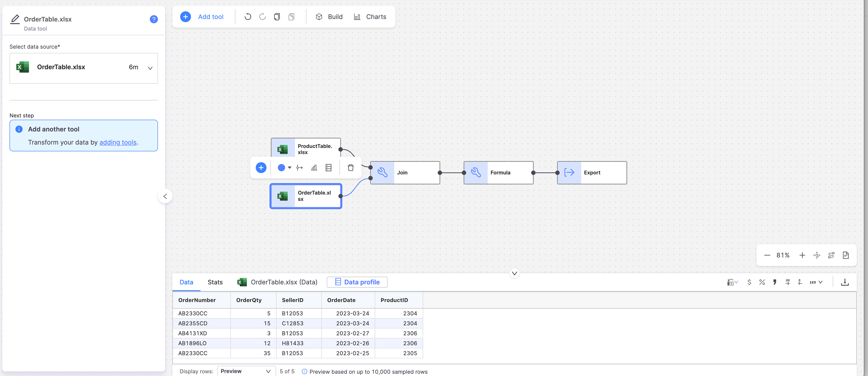Select cell AB2355CD
This screenshot has width=868, height=376.
click(x=201, y=323)
